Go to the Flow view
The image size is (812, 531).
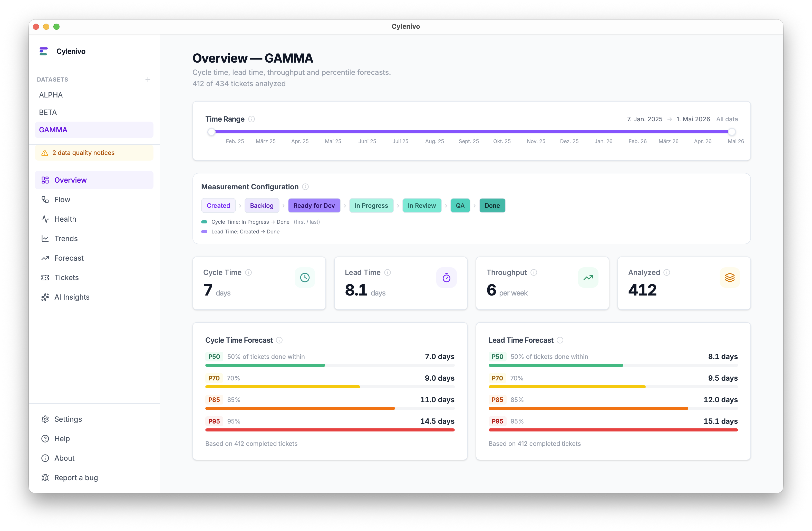point(62,200)
